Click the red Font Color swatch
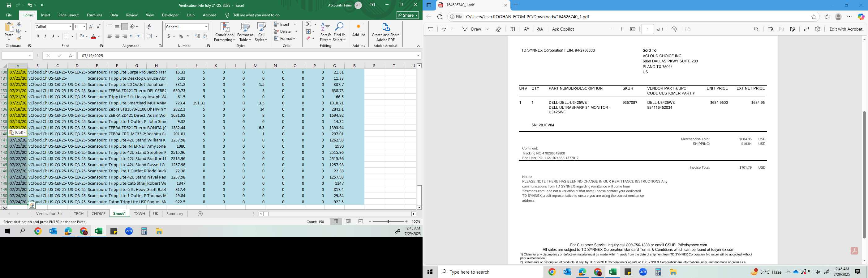868x278 pixels. point(93,36)
